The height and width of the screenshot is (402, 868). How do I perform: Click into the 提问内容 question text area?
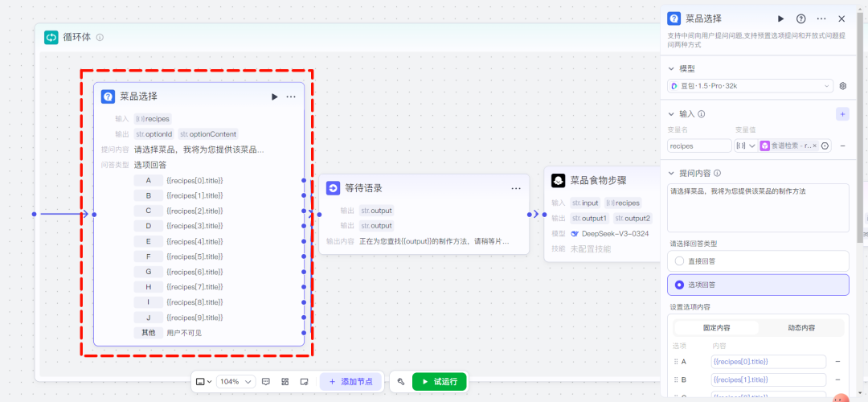click(758, 207)
